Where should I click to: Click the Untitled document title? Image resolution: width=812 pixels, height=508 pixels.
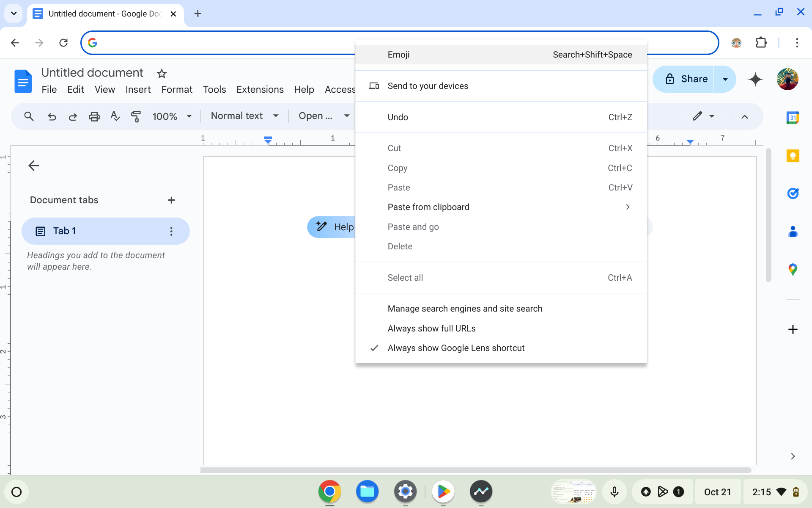point(92,73)
